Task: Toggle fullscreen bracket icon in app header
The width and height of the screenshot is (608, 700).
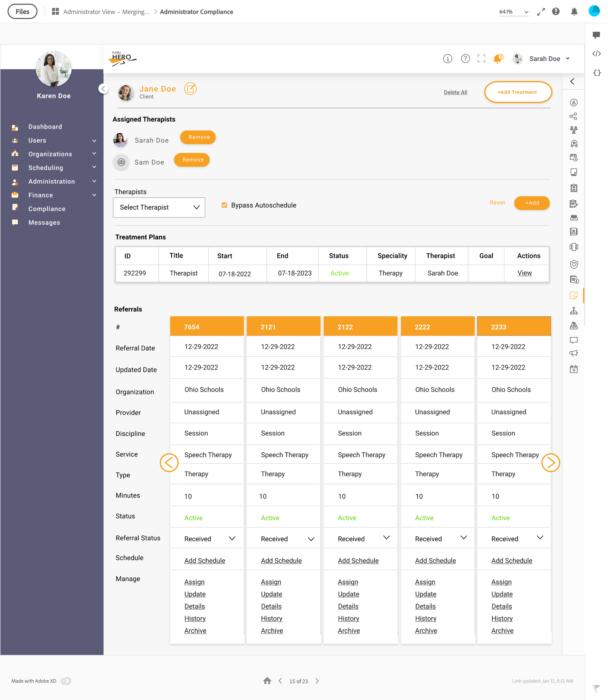Action: [481, 59]
